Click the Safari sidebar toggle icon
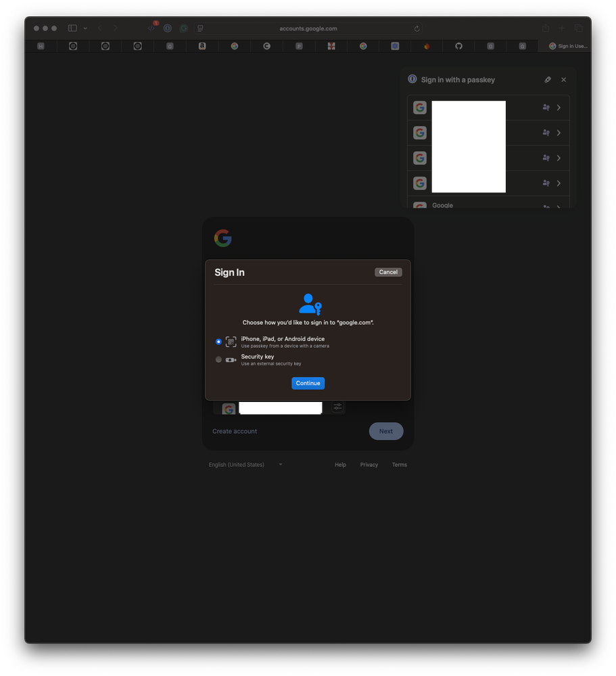The image size is (616, 676). click(x=72, y=28)
